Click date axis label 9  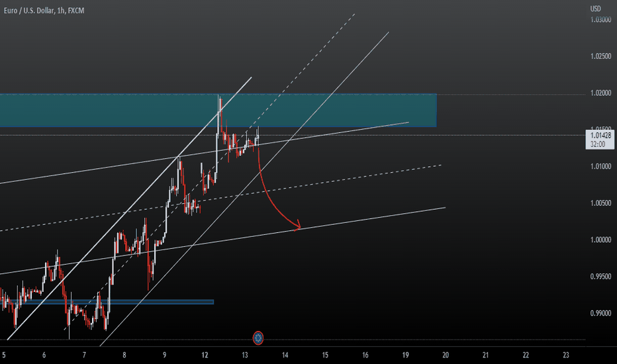point(164,355)
